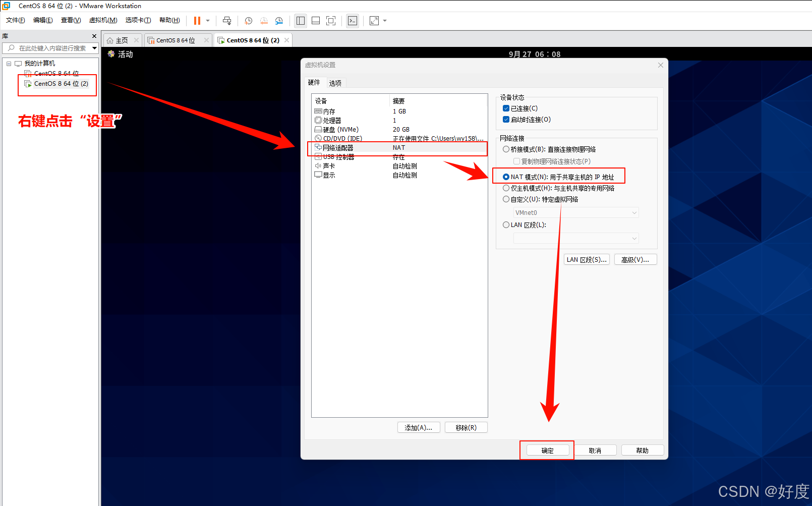
Task: Switch to the CentOS 8 64 位 tab
Action: click(x=176, y=40)
